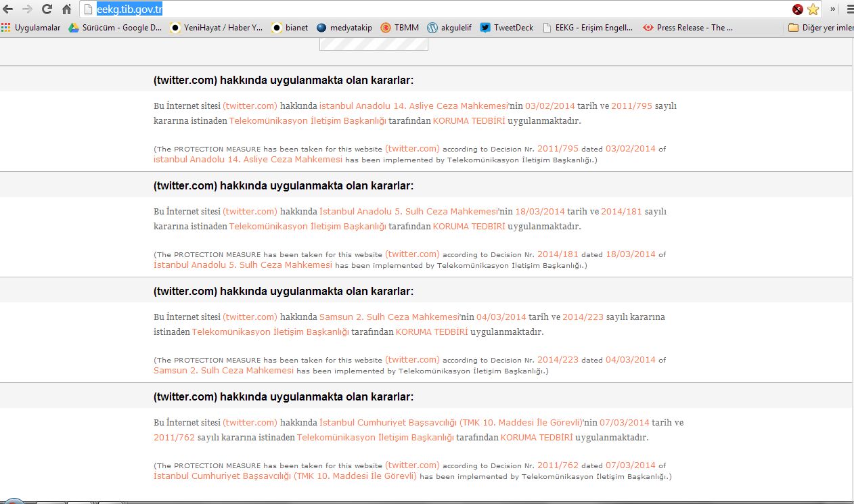Open the TweetDeck bookmark

tap(507, 28)
